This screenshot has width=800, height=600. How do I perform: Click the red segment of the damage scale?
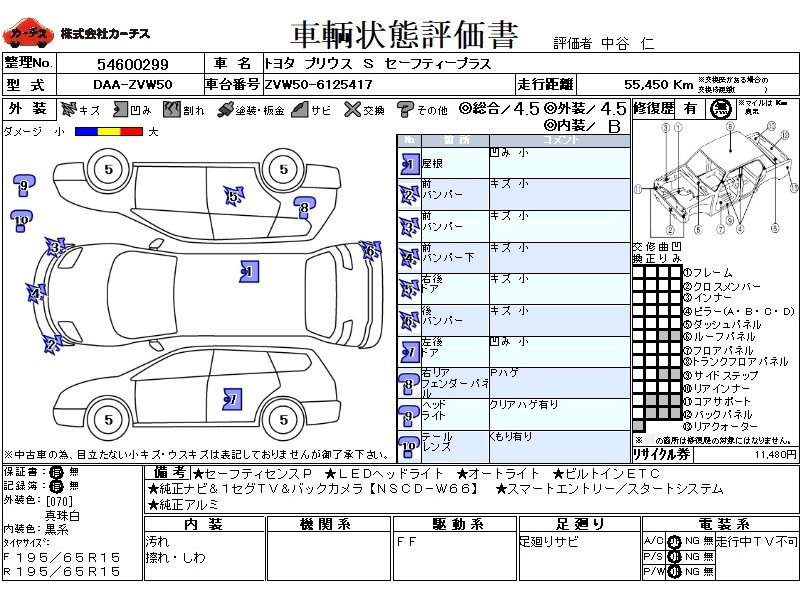[131, 132]
